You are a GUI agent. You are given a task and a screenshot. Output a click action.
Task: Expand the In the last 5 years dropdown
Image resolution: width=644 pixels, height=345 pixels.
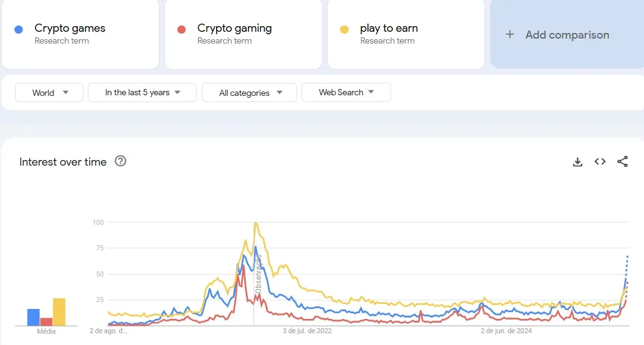pyautogui.click(x=142, y=92)
